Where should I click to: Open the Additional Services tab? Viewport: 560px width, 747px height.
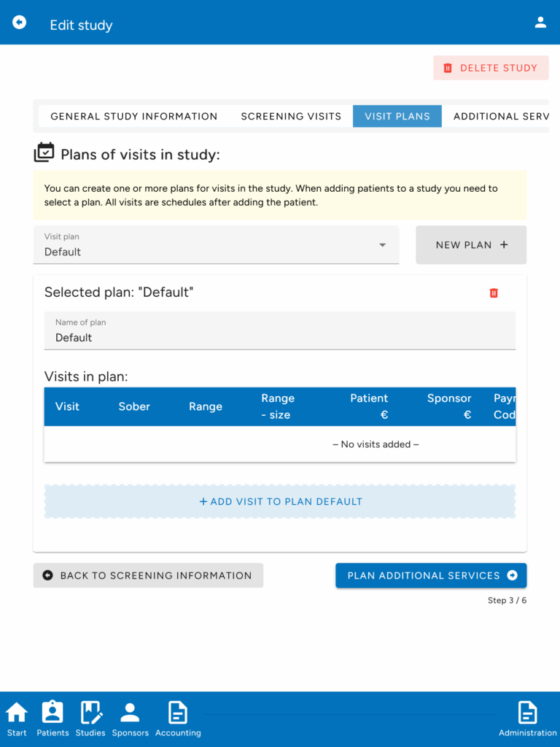coord(501,116)
